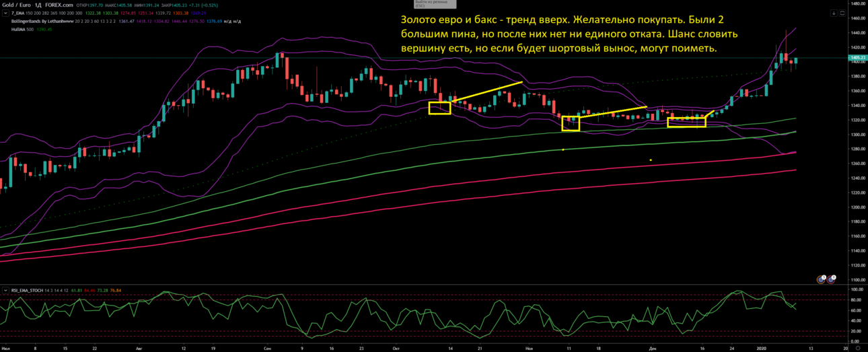This screenshot has width=868, height=352.
Task: Select the 7_EMA indicator legend name
Action: (x=18, y=13)
